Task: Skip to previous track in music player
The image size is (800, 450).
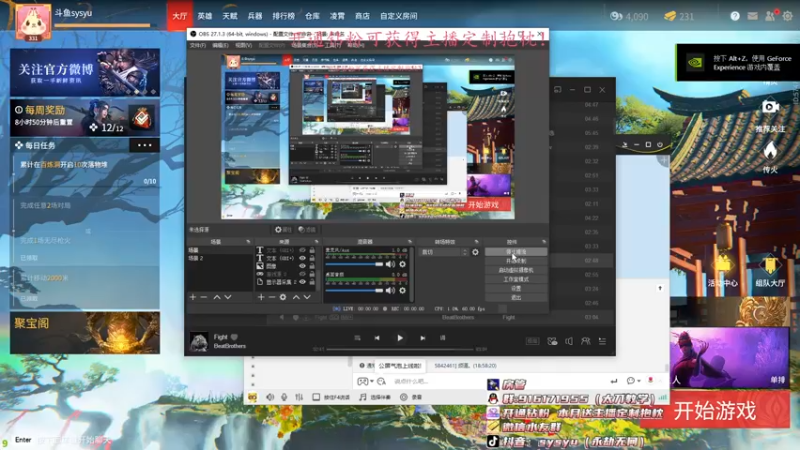Action: pos(377,338)
